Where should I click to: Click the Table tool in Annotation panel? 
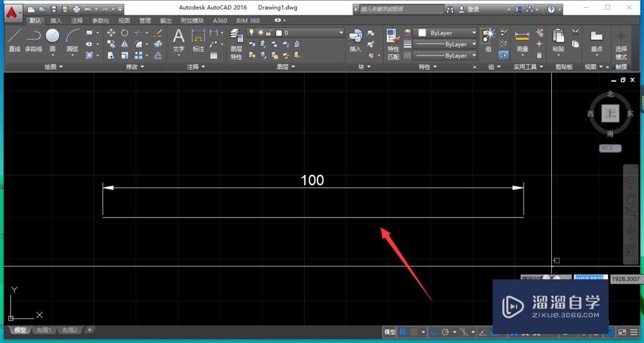coord(214,55)
